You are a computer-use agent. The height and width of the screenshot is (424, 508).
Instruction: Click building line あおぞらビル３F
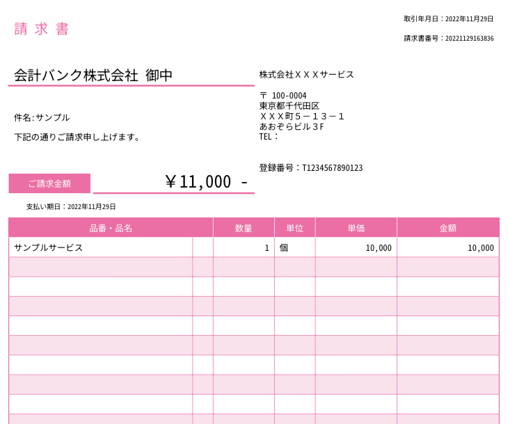(291, 127)
